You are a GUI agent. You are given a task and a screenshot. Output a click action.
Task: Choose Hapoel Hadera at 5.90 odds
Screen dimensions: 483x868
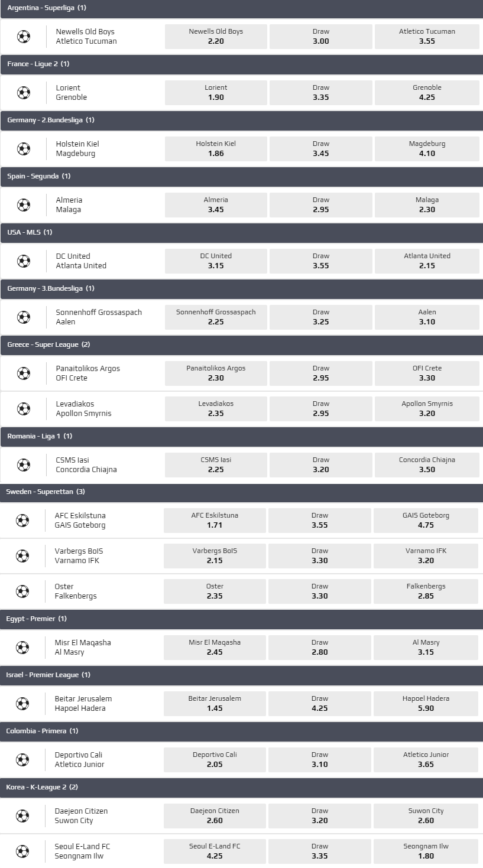click(x=426, y=704)
